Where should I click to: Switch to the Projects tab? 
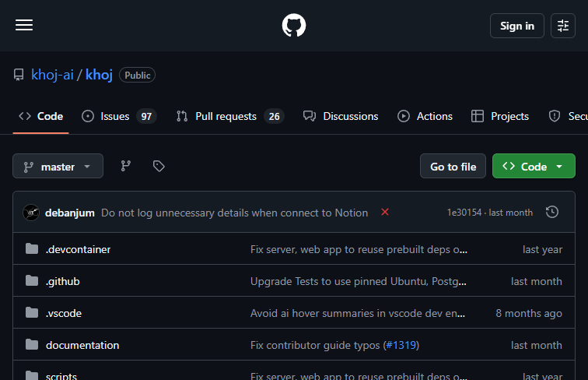tap(500, 116)
